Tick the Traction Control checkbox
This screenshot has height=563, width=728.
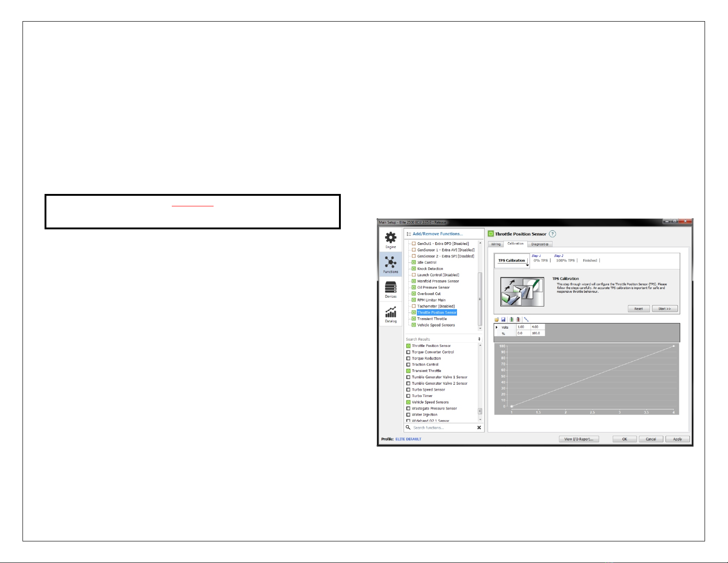pyautogui.click(x=408, y=364)
